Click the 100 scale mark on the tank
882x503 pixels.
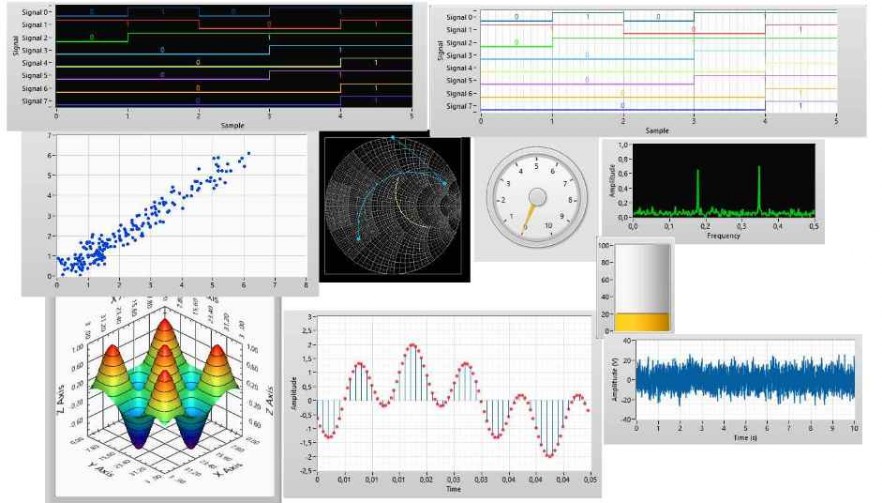tap(605, 246)
